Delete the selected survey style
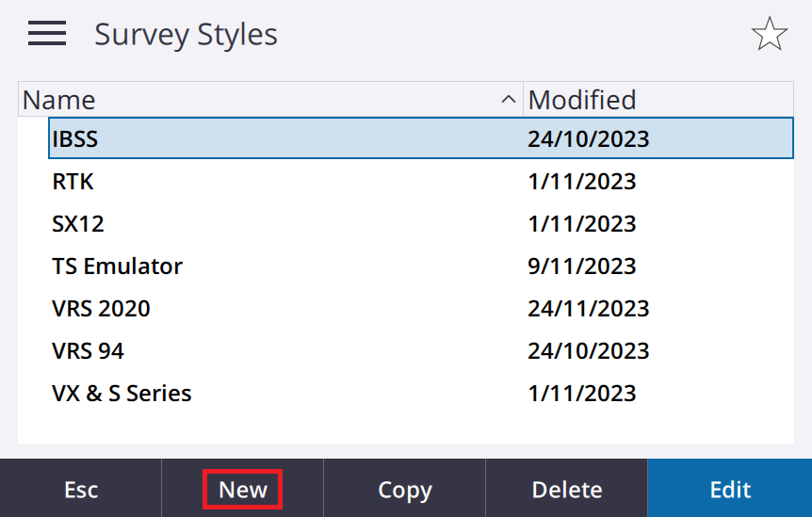The height and width of the screenshot is (517, 812). pos(566,488)
